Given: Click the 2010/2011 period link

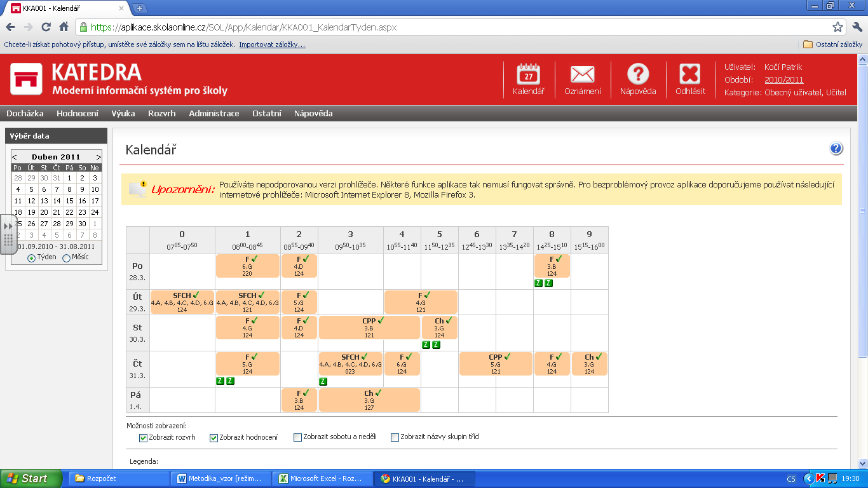Looking at the screenshot, I should click(x=784, y=80).
